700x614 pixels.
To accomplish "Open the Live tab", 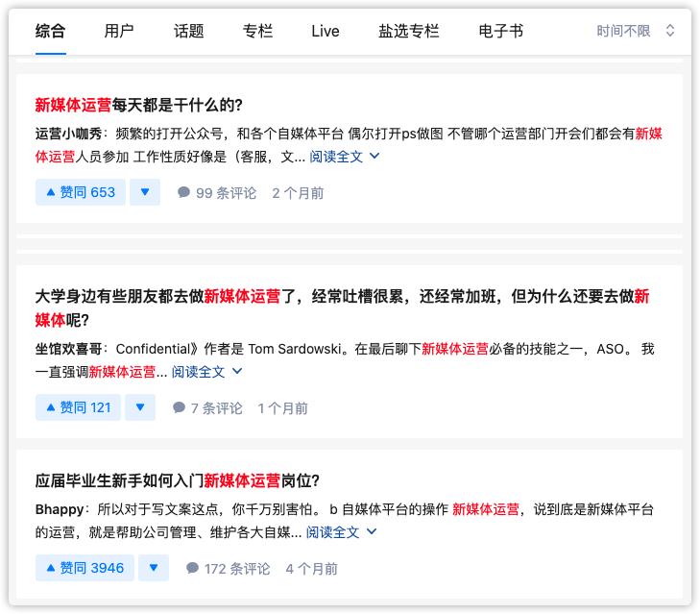I will tap(326, 32).
